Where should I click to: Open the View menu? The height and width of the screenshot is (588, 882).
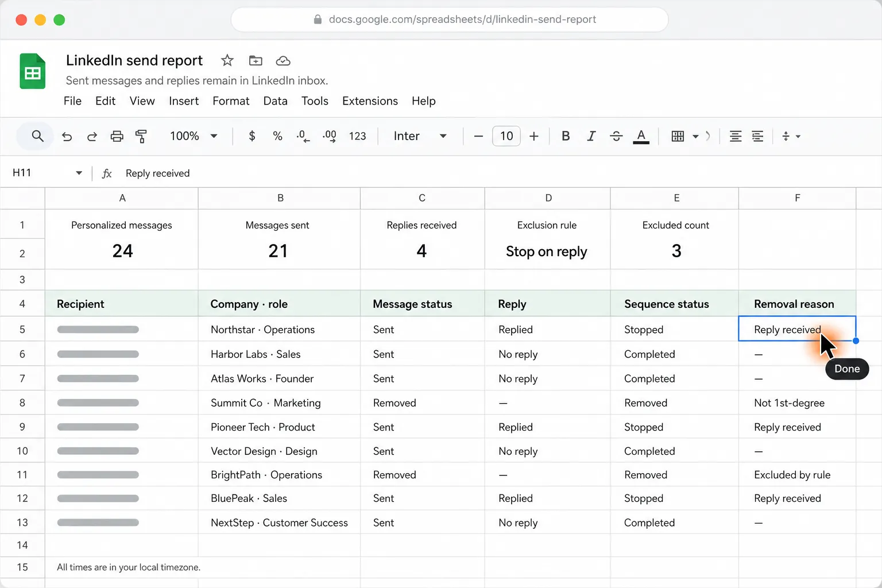point(142,101)
